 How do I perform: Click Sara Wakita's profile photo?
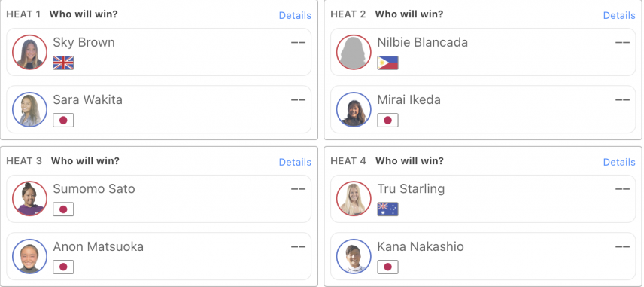[29, 109]
